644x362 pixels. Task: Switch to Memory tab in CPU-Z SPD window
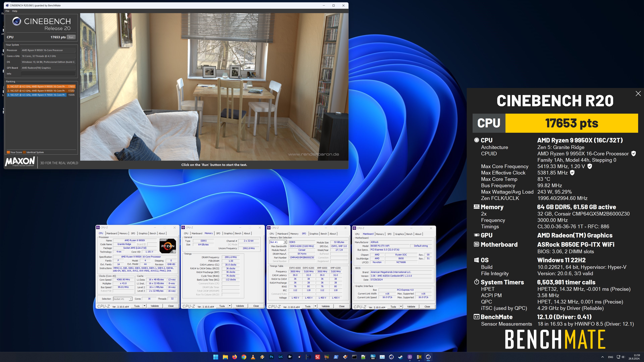coord(294,234)
